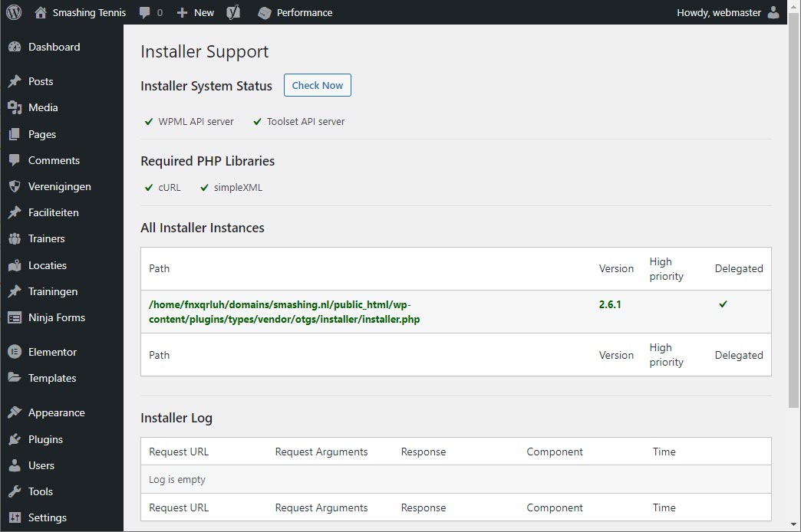Click All Installer Instances heading

click(x=203, y=228)
